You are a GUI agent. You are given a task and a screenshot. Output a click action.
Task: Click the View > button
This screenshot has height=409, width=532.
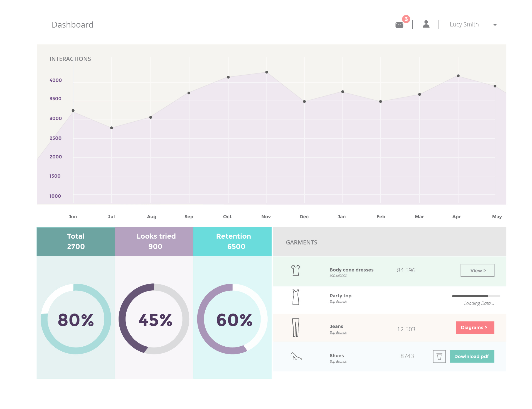click(477, 270)
